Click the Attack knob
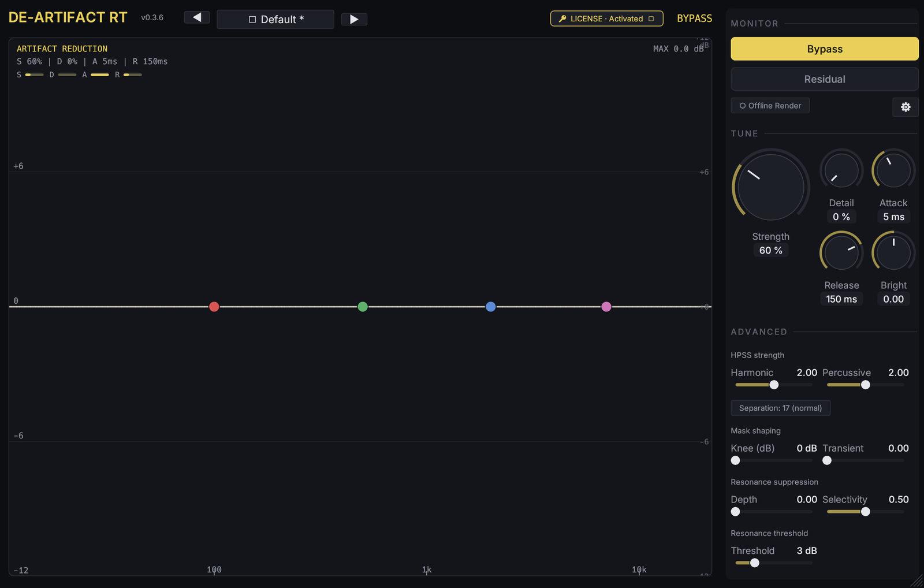This screenshot has width=924, height=588. click(893, 170)
